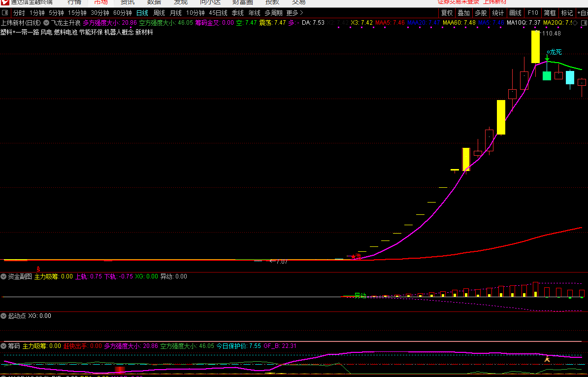The width and height of the screenshot is (588, 377).
Task: Open the 画线 drawing tools
Action: [x=516, y=13]
